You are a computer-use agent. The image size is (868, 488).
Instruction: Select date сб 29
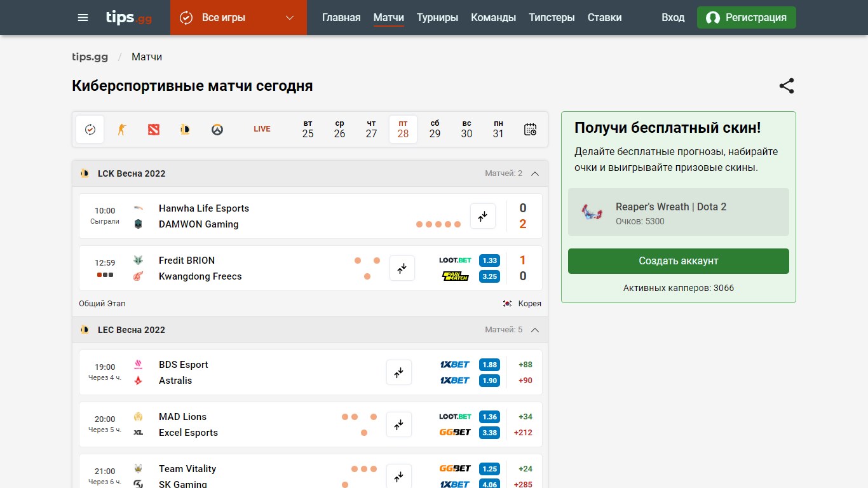[x=435, y=129]
